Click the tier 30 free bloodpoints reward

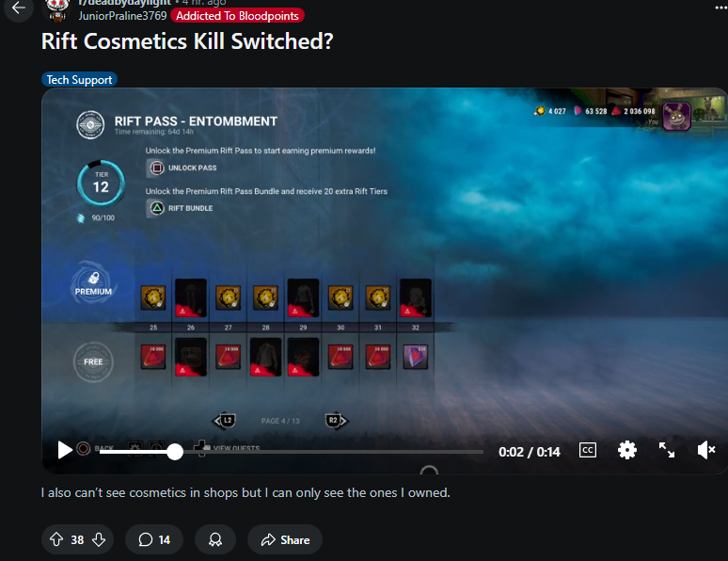coord(340,357)
